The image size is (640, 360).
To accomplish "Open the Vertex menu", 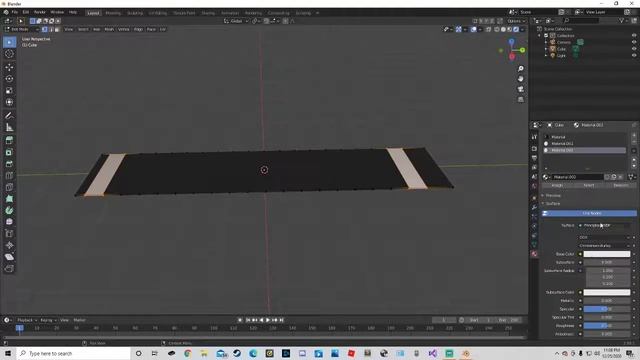I will [123, 29].
